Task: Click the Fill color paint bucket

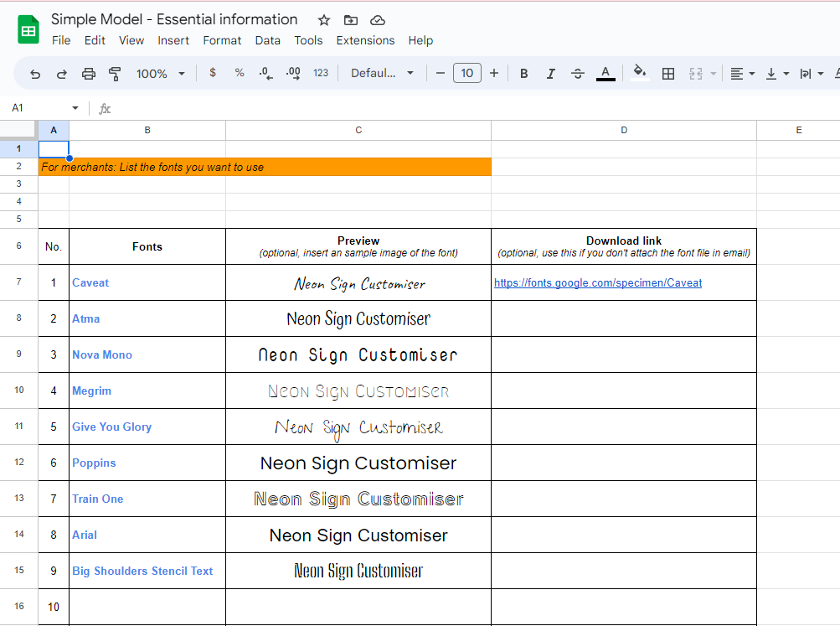Action: point(640,73)
